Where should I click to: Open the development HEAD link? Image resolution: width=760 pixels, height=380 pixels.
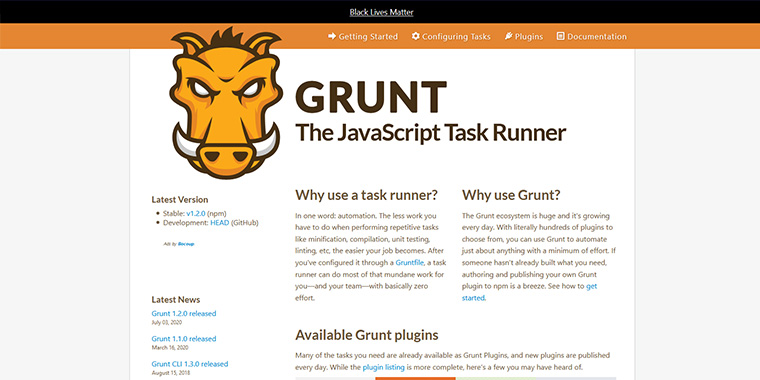220,222
